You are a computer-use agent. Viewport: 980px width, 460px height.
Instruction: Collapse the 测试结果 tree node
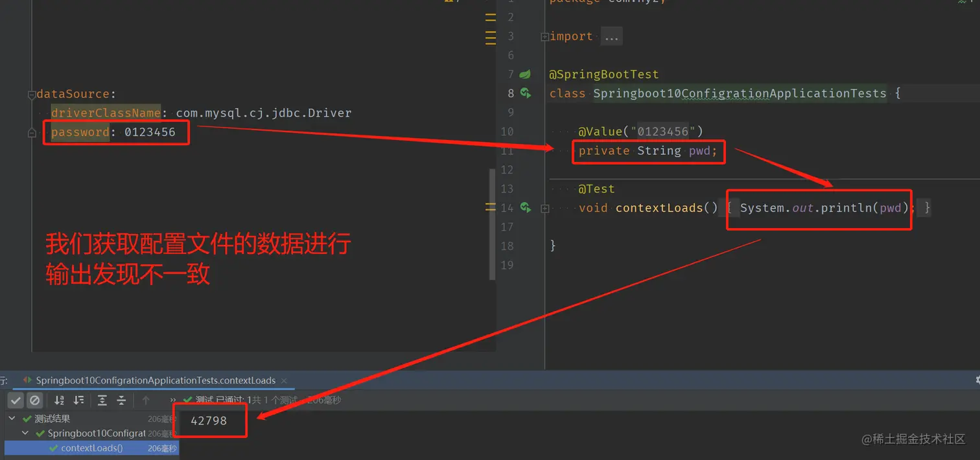pyautogui.click(x=12, y=419)
